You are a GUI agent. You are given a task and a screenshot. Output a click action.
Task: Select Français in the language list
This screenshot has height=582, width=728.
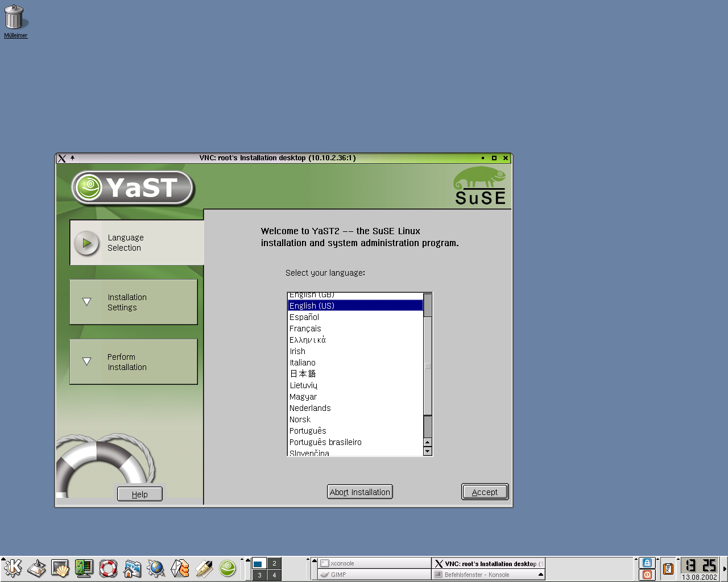(355, 329)
